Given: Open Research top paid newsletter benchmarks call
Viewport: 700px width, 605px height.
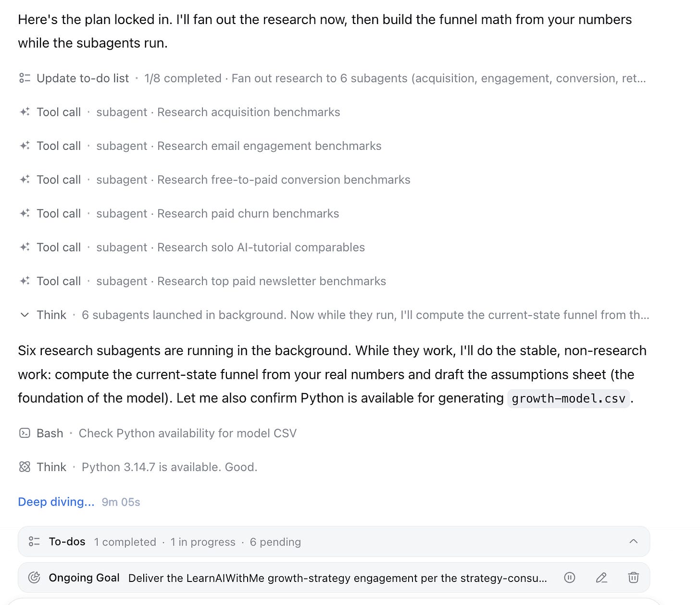Looking at the screenshot, I should tap(202, 281).
